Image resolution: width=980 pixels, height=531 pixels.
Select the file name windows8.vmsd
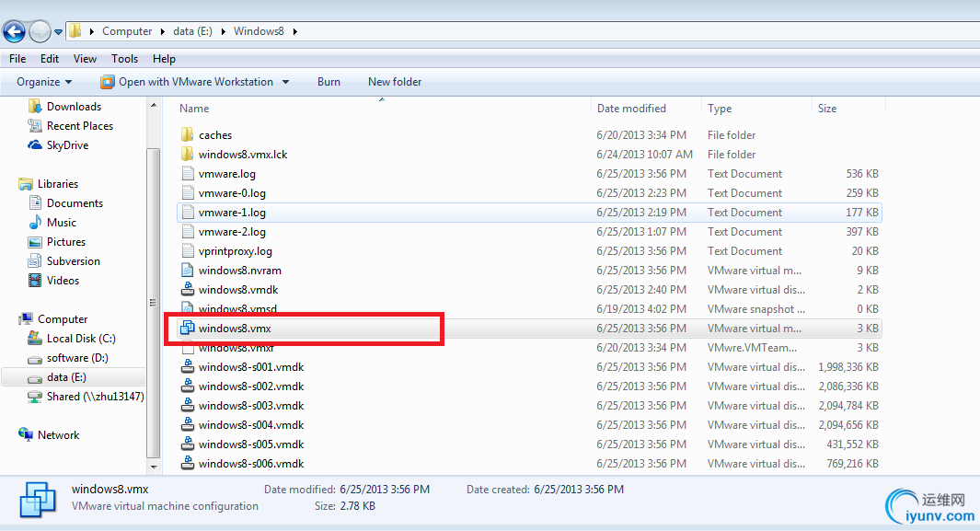[237, 308]
